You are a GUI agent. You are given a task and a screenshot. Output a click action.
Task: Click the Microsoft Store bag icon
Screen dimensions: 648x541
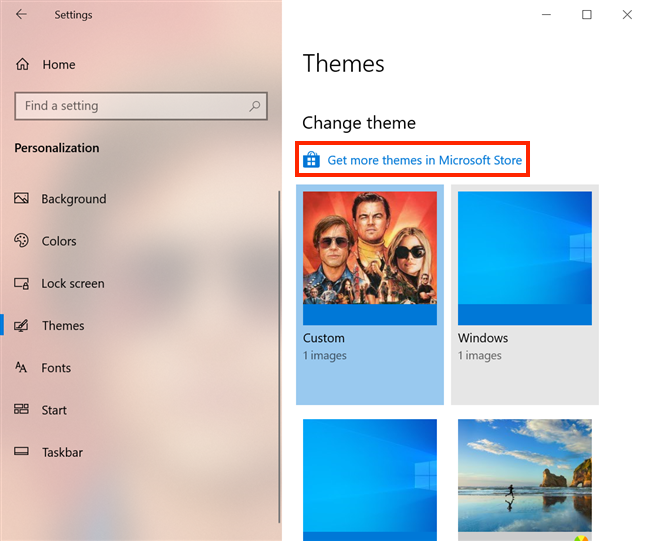click(x=311, y=160)
